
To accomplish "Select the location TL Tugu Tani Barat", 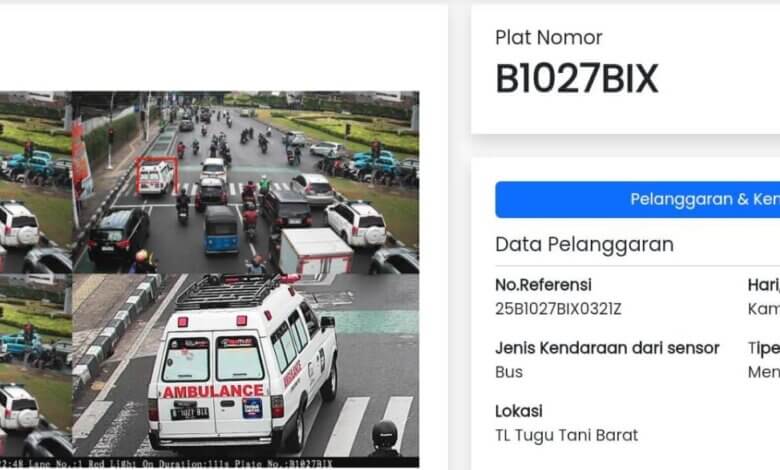I will tap(567, 435).
